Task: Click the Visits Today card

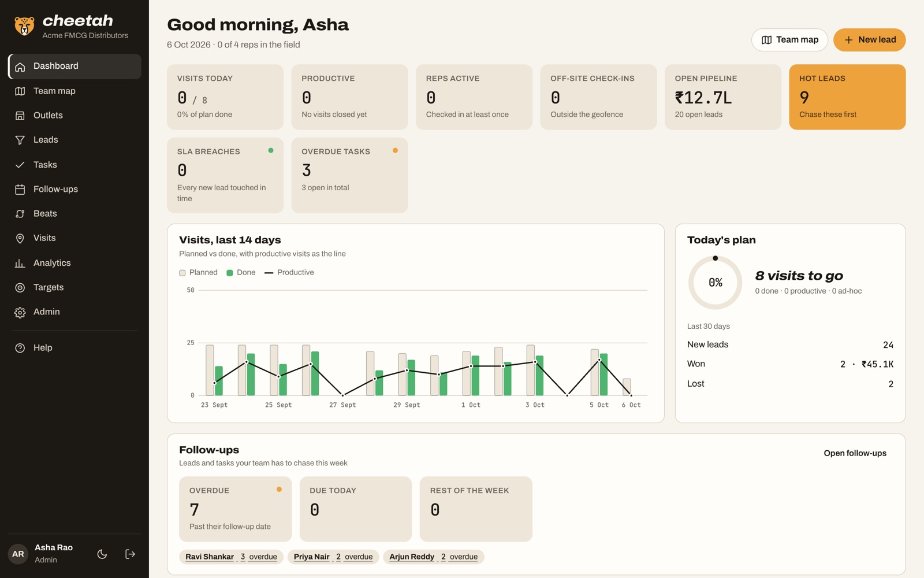Action: [225, 97]
